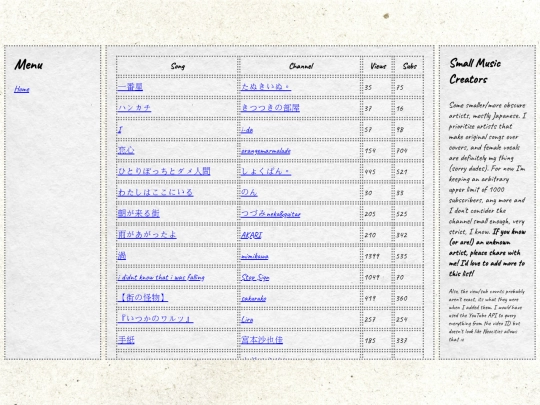The image size is (540, 405).
Task: Click the bold 'If you know an unknown artist' text
Action: tap(487, 252)
